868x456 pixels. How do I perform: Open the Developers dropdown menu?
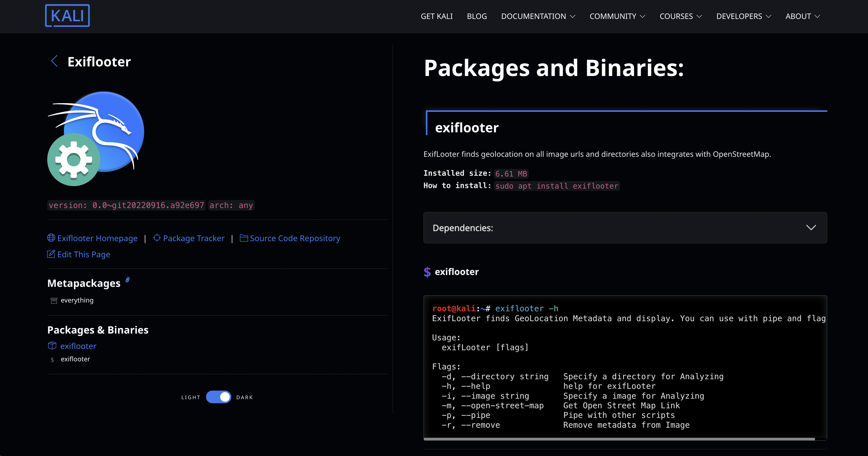coord(744,16)
